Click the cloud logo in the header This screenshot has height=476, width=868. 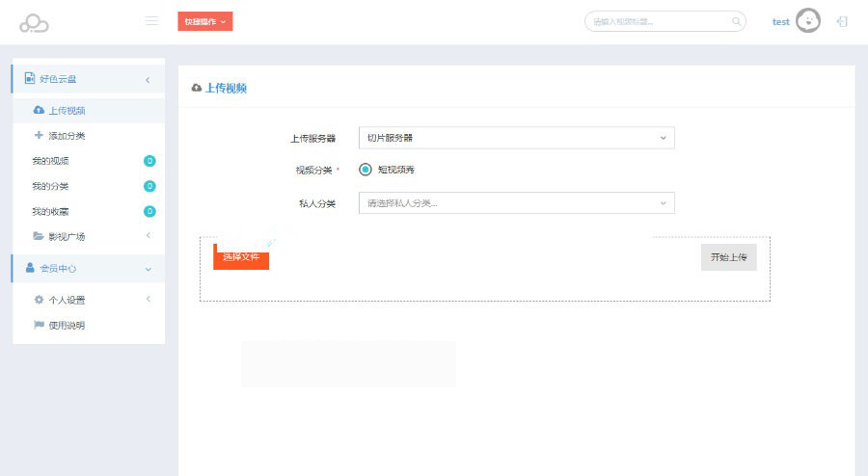[34, 22]
